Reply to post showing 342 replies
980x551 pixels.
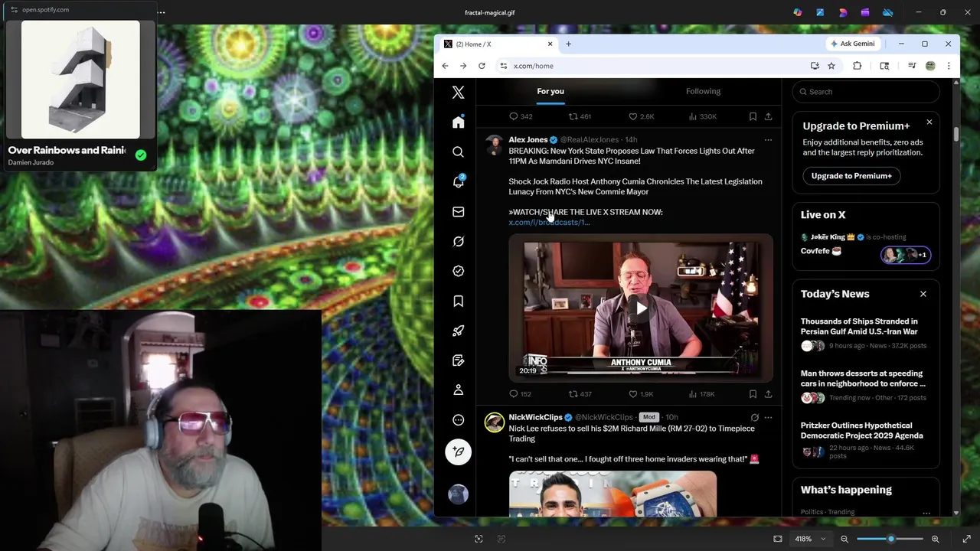point(521,116)
